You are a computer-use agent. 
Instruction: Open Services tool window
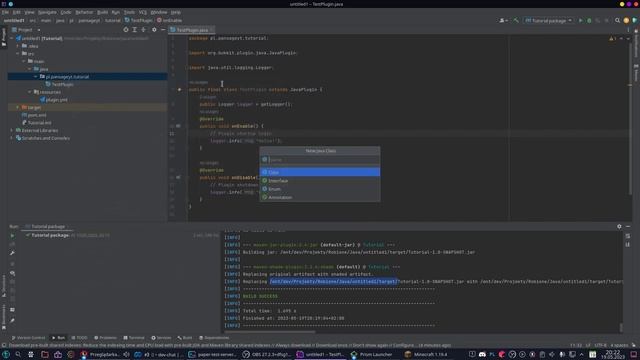[161, 338]
